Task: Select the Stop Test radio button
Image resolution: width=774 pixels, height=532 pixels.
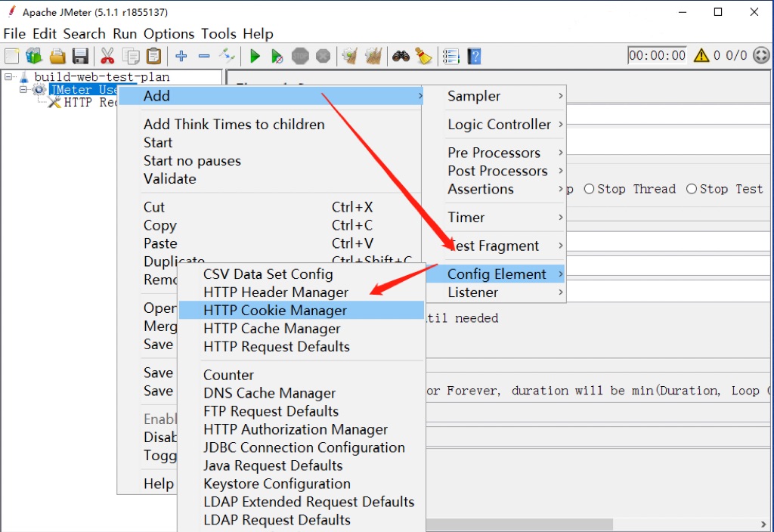Action: (x=691, y=189)
